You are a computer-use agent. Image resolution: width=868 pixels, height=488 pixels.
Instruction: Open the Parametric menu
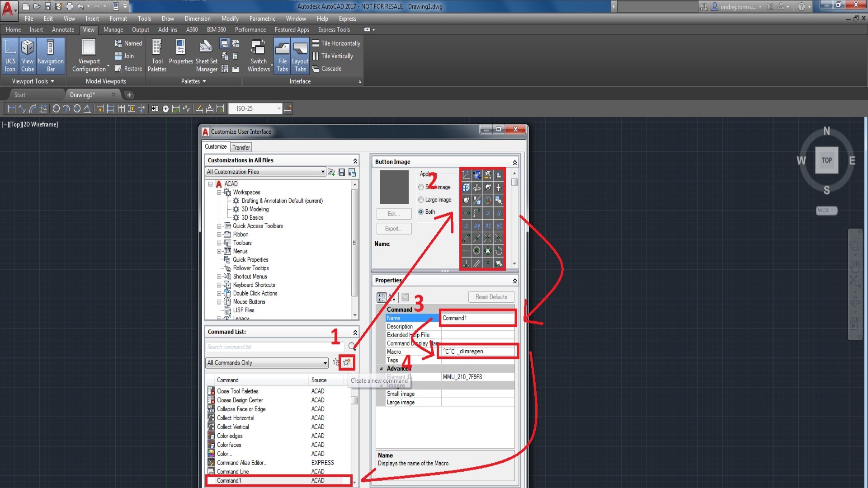coord(262,19)
